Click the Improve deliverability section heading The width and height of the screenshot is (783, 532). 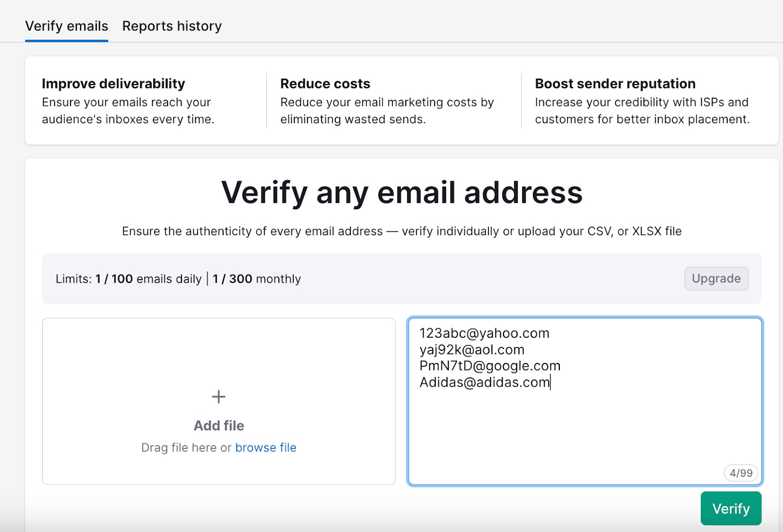[x=113, y=83]
